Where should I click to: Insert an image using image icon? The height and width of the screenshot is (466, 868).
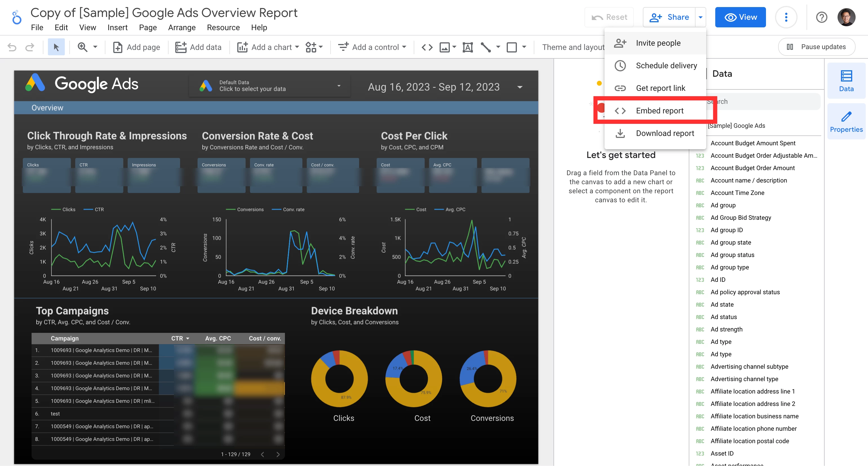tap(444, 47)
